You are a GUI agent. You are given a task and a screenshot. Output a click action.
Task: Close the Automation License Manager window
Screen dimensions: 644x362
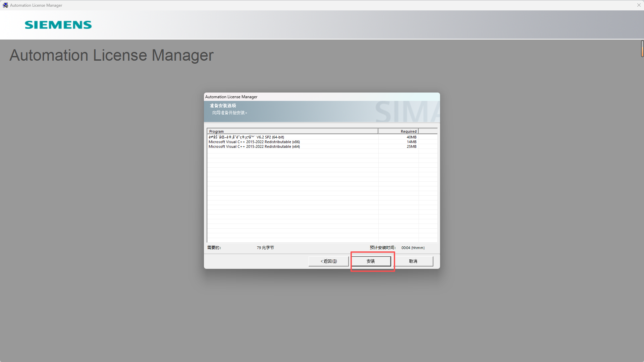click(x=639, y=5)
